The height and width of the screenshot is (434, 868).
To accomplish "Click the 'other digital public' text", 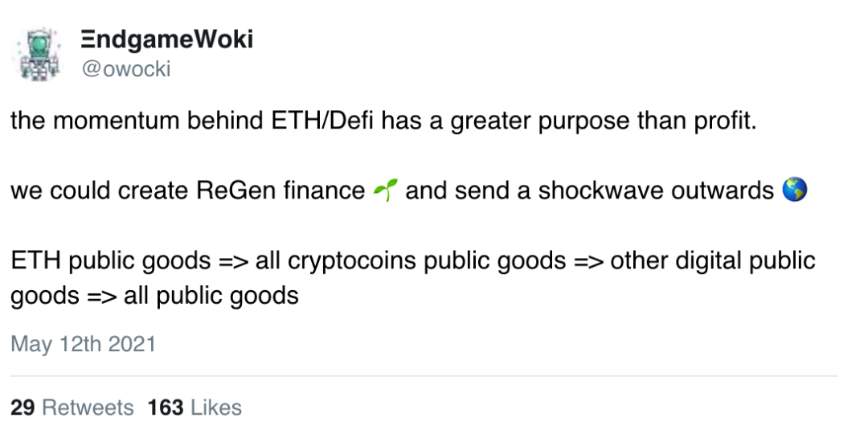I will click(x=713, y=261).
